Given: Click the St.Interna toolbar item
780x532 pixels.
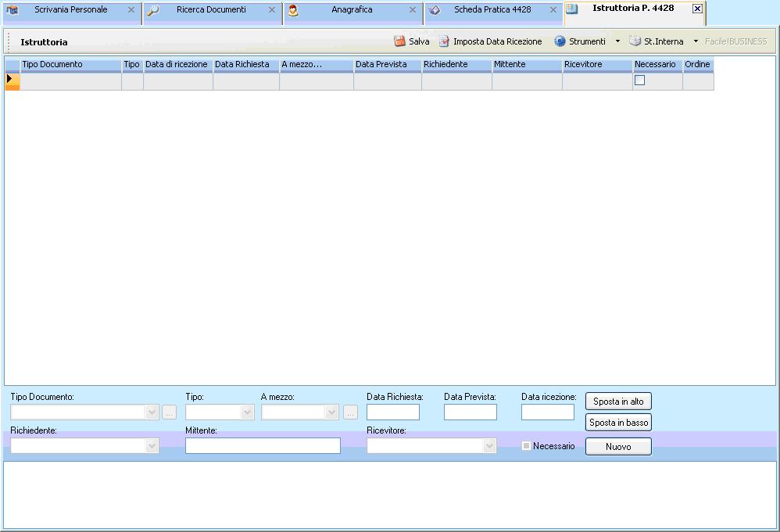Looking at the screenshot, I should pyautogui.click(x=657, y=41).
